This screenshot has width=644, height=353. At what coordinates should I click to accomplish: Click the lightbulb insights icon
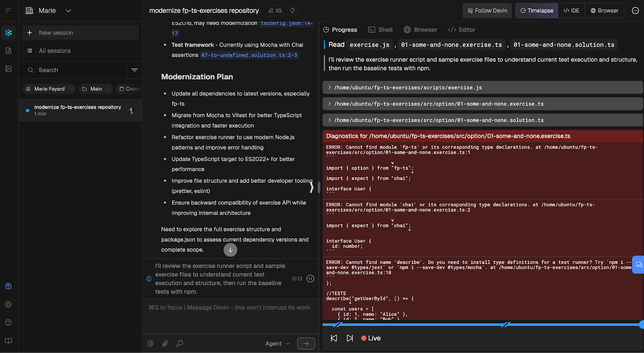(293, 10)
